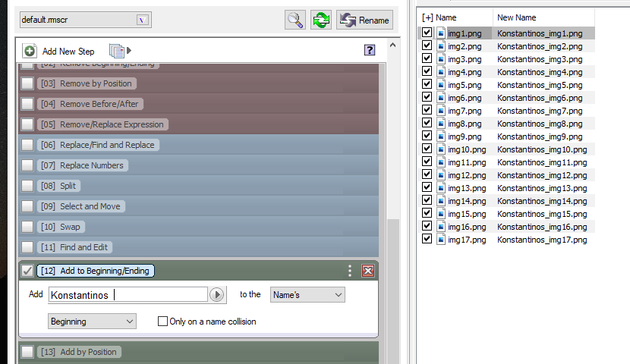Viewport: 630px width, 364px height.
Task: Click the insert arrow beside Konstantinos field
Action: point(217,294)
